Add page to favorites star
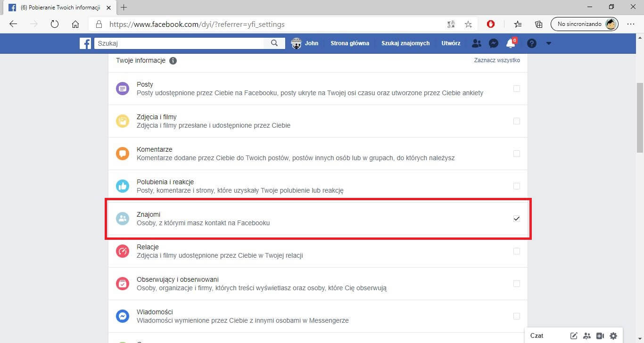Image resolution: width=644 pixels, height=343 pixels. (468, 24)
